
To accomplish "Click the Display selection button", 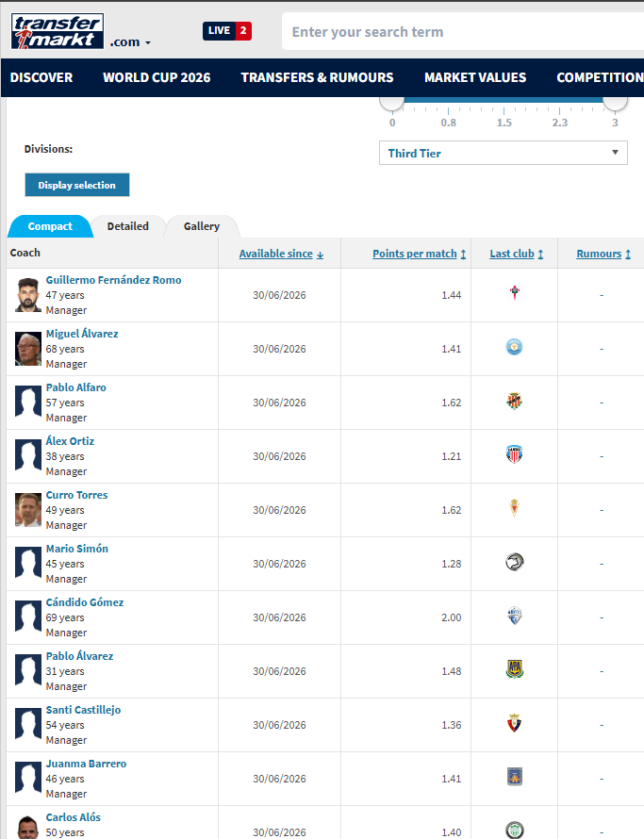I will 77,185.
